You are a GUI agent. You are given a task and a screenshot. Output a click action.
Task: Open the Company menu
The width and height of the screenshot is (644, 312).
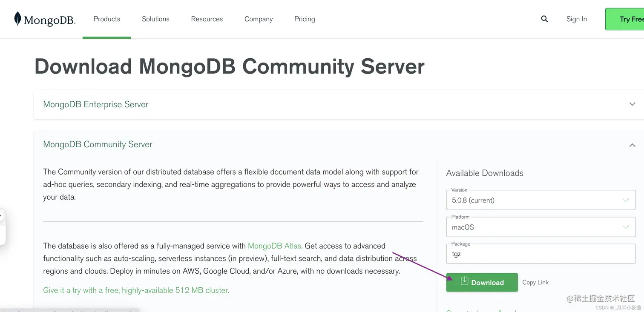[x=259, y=19]
